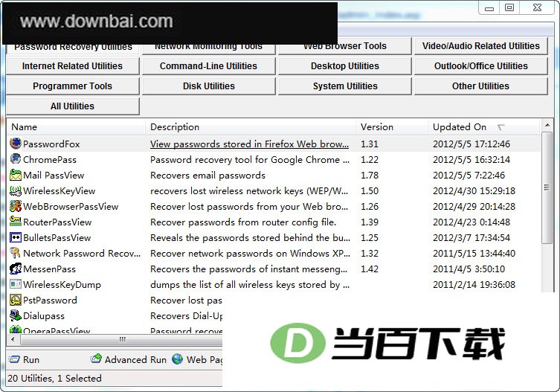Select the ChromePass row name
The height and width of the screenshot is (392, 560).
click(x=50, y=160)
